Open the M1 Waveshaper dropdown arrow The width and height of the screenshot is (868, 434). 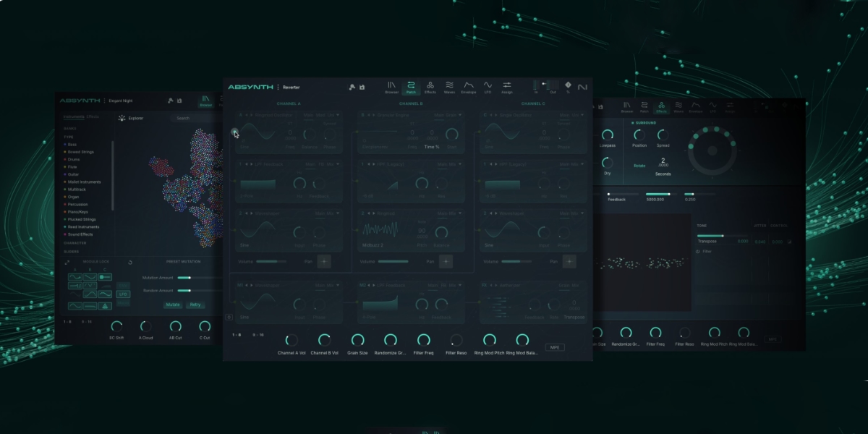pyautogui.click(x=338, y=285)
